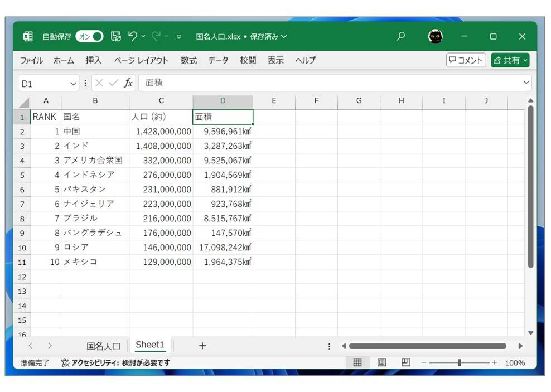
Task: Switch to the 校閲 ribbon tab
Action: coord(248,60)
